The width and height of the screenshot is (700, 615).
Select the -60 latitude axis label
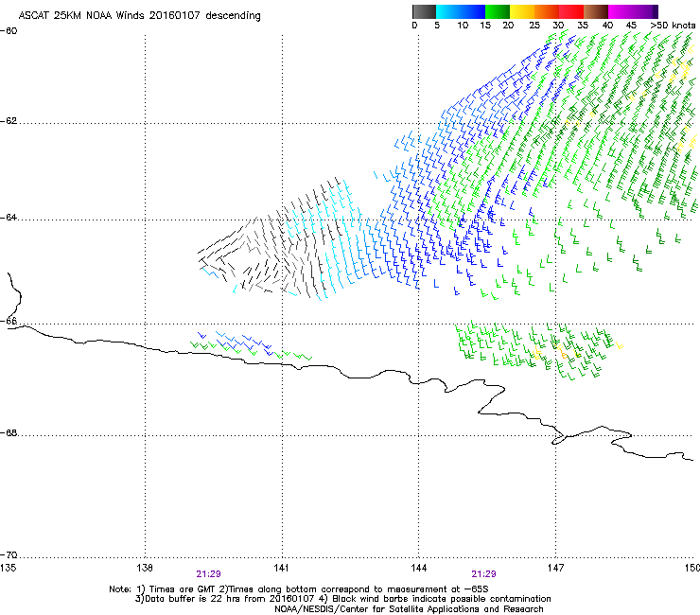click(x=9, y=31)
